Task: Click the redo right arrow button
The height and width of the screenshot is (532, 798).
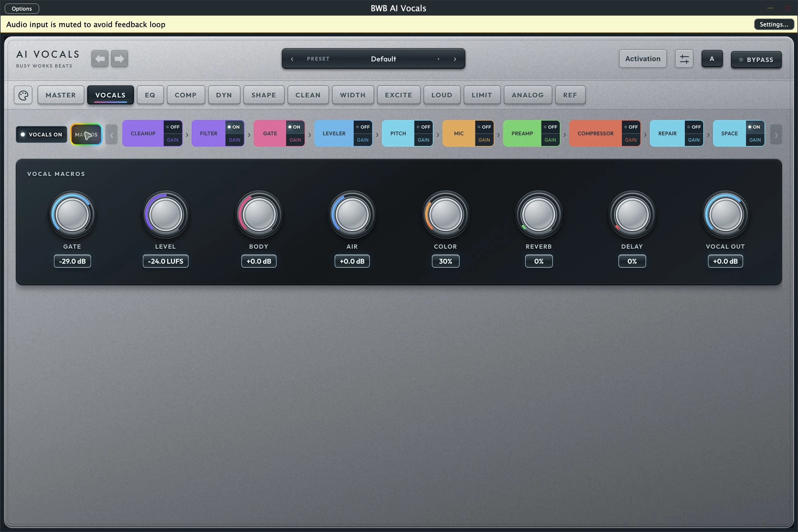Action: [119, 59]
